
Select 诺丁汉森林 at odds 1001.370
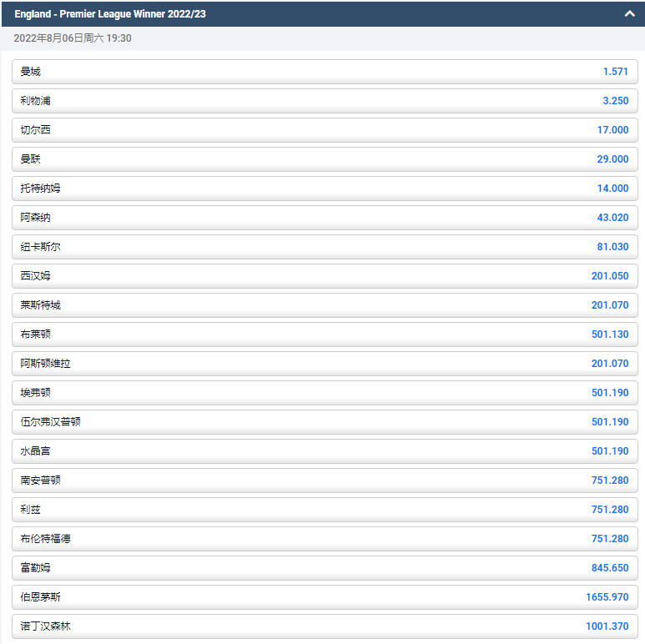pos(325,626)
